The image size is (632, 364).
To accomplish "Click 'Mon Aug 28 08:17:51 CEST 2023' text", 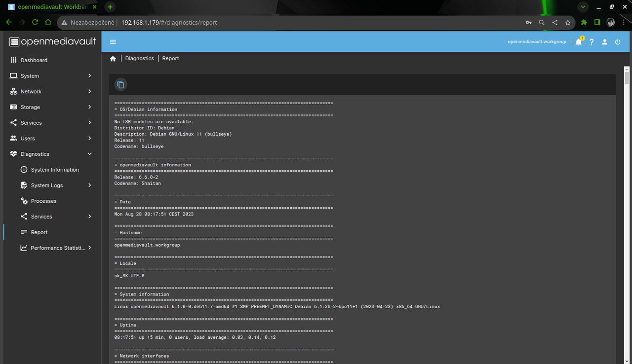I will 154,214.
